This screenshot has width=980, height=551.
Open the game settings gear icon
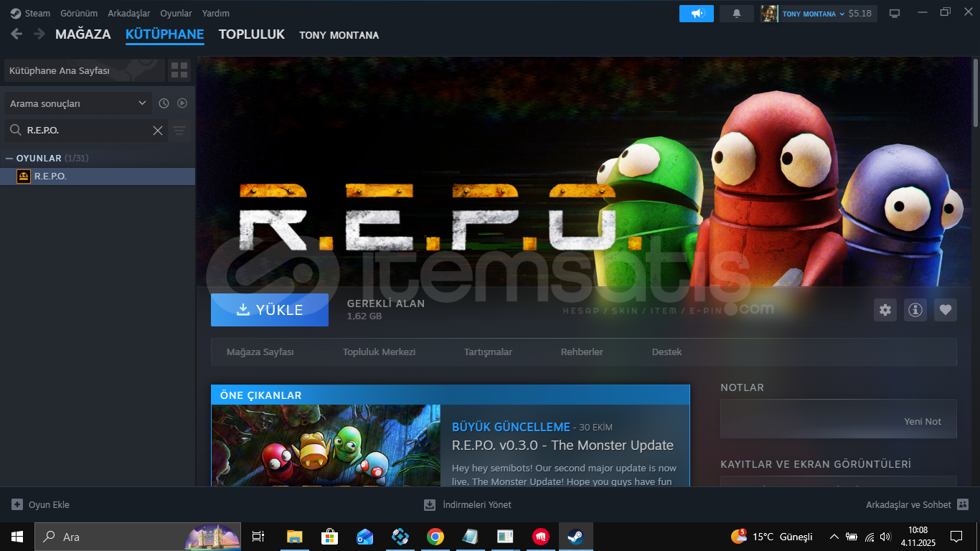[885, 310]
